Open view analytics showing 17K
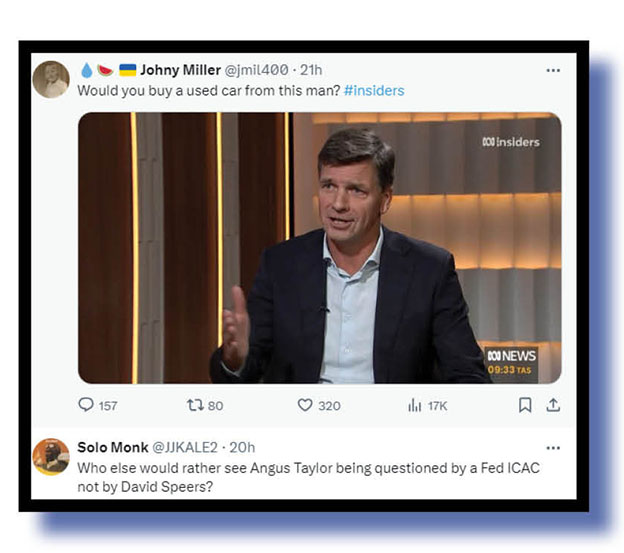624x553 pixels. tap(414, 405)
